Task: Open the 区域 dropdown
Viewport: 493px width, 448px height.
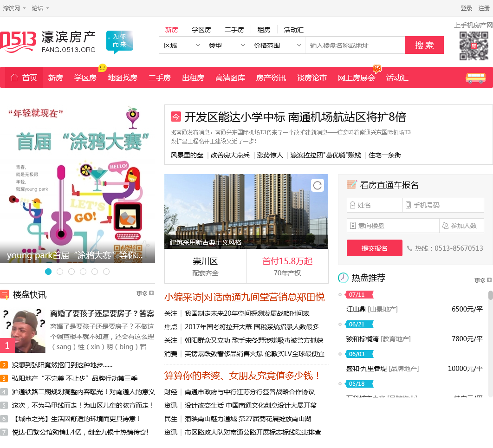Action: 182,45
